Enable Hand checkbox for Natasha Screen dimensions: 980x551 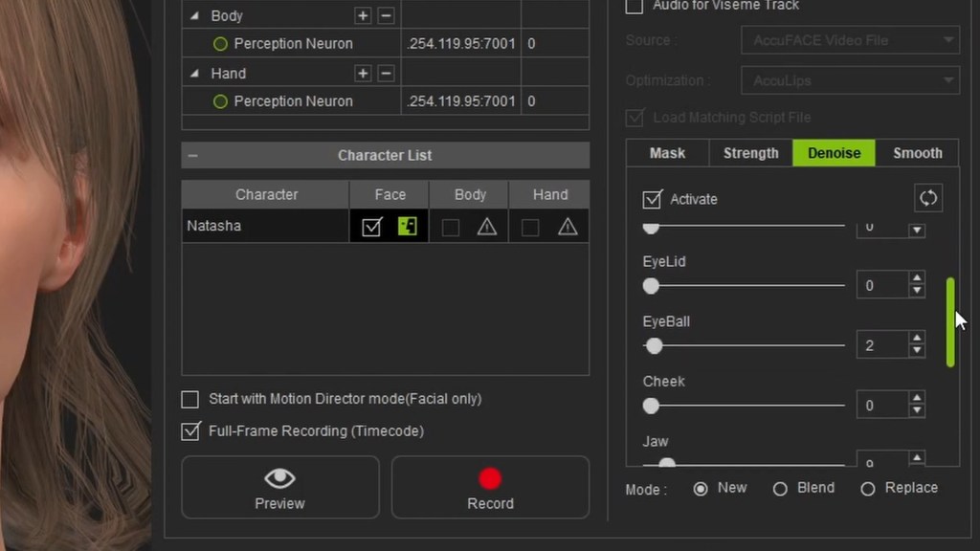(x=530, y=228)
